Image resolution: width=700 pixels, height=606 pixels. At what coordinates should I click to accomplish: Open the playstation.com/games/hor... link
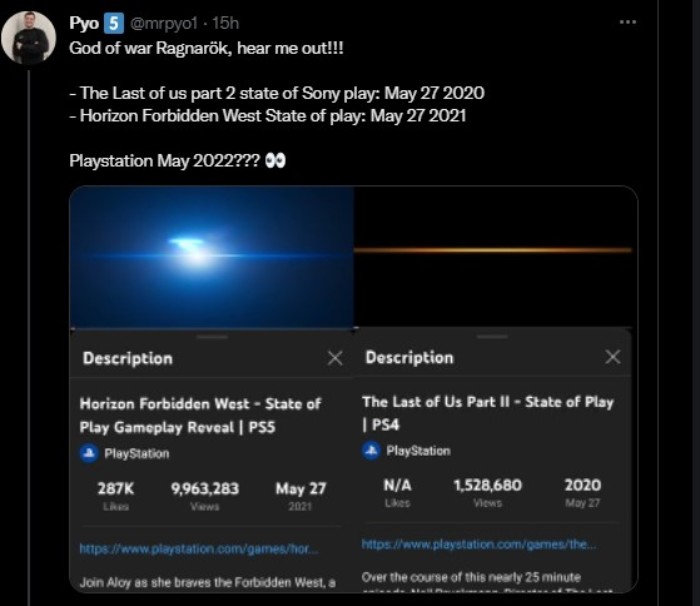coord(198,549)
